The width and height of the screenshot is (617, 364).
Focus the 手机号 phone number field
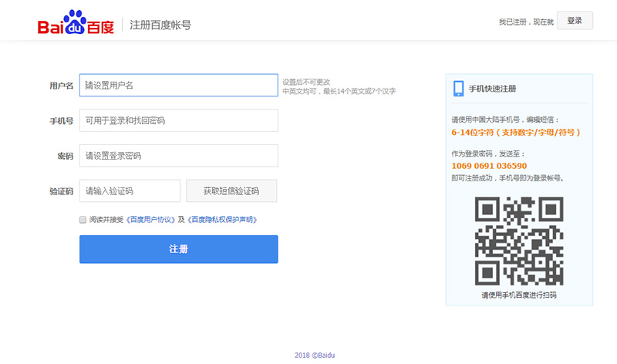click(178, 120)
